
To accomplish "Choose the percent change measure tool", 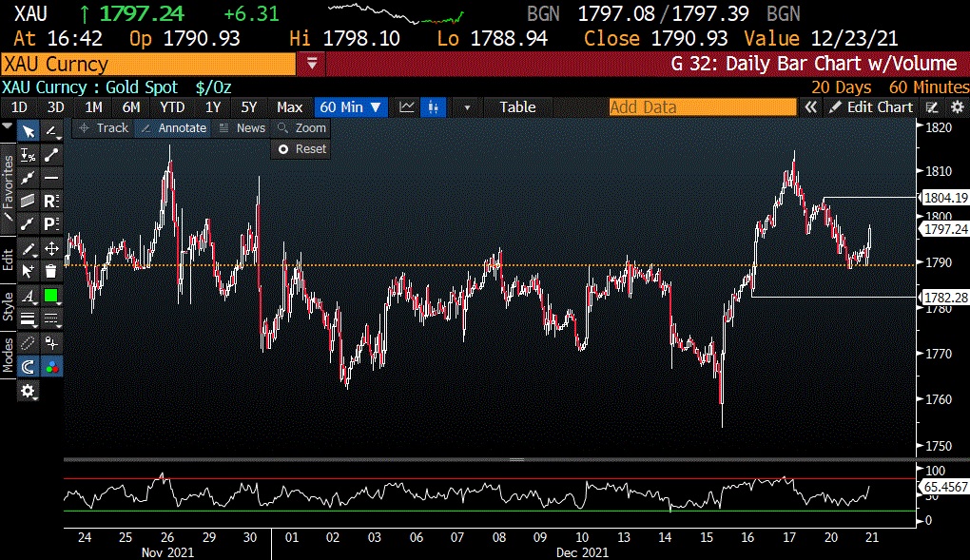I will (x=29, y=155).
